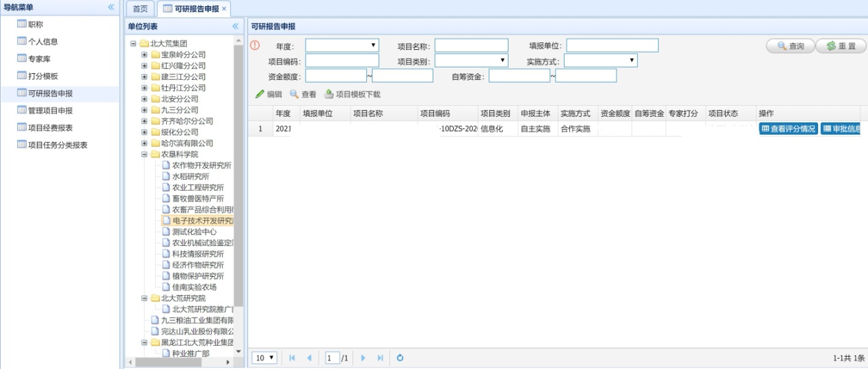Open 项目经费报表 in navigation menu
The height and width of the screenshot is (369, 868).
(51, 127)
